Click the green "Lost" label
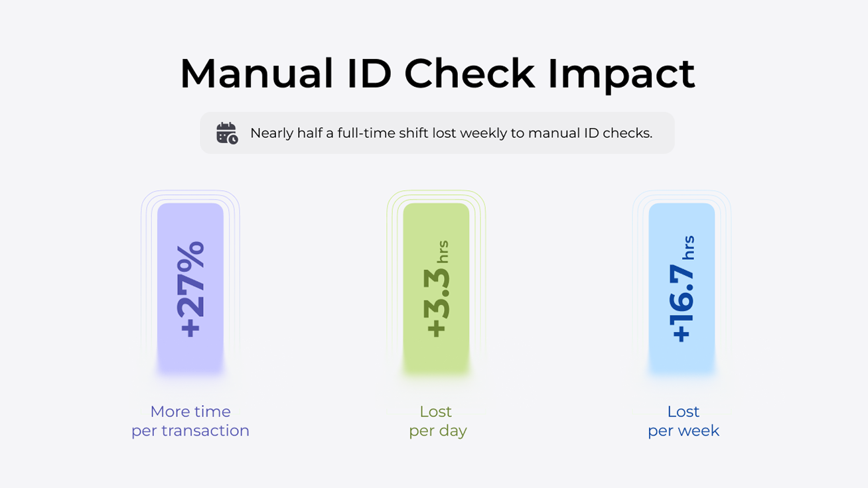868x488 pixels. click(435, 412)
